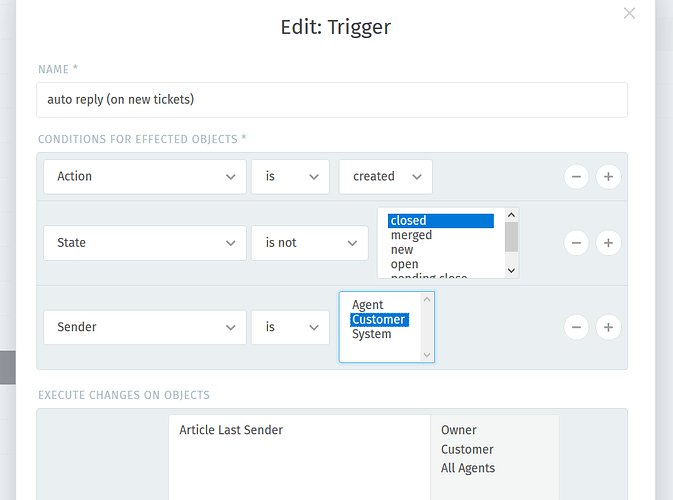Choose 'Owner' recipient option
This screenshot has height=500, width=673.
(458, 430)
